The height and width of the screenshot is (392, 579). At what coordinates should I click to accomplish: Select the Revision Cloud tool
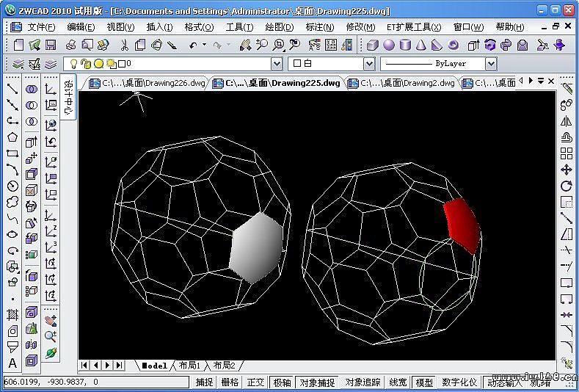pyautogui.click(x=12, y=202)
